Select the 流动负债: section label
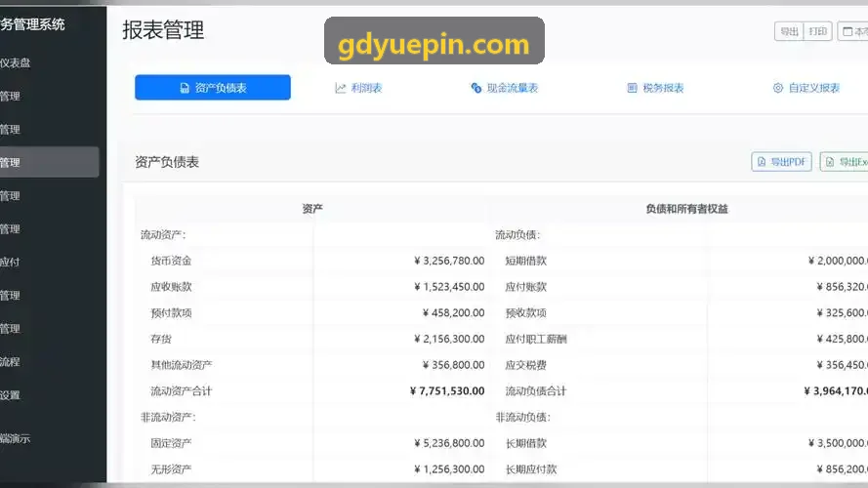This screenshot has height=488, width=868. (517, 234)
